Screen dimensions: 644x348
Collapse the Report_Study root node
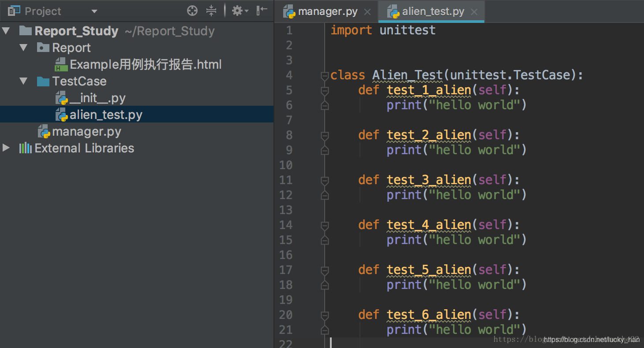coord(6,31)
